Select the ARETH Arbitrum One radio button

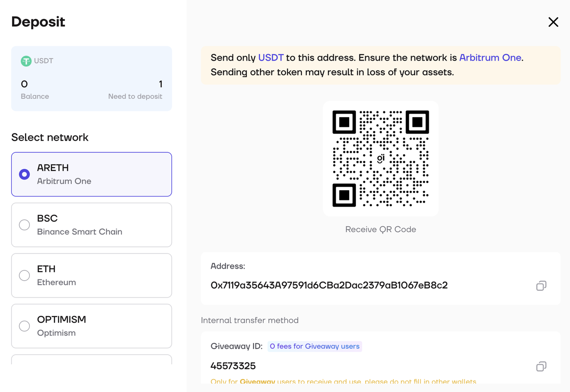click(x=24, y=174)
